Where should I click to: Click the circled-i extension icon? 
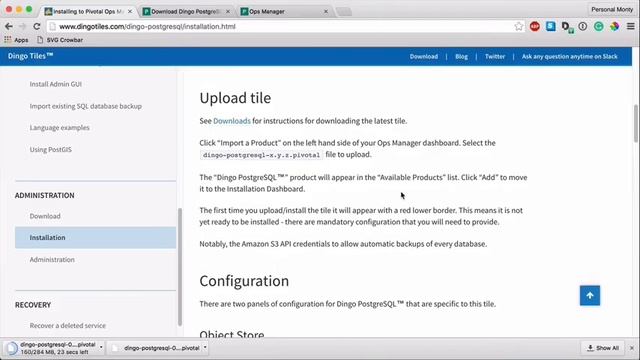tap(582, 27)
